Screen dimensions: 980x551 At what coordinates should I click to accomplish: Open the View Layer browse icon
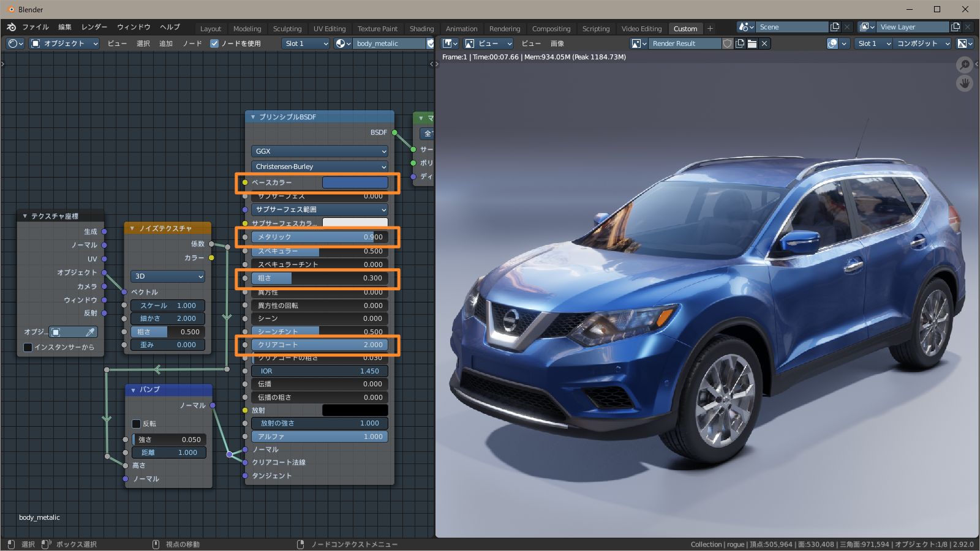(x=867, y=27)
